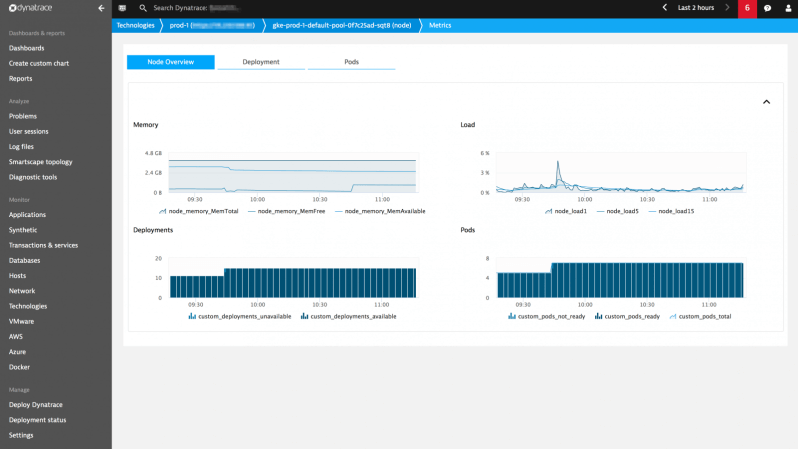This screenshot has width=798, height=449.
Task: Open the chat help icon
Action: [x=767, y=8]
